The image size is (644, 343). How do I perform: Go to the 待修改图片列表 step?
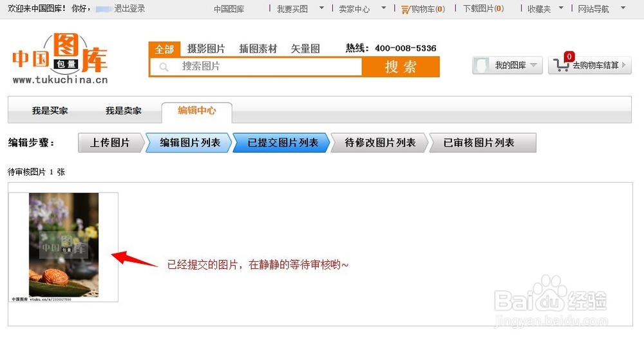pos(380,142)
